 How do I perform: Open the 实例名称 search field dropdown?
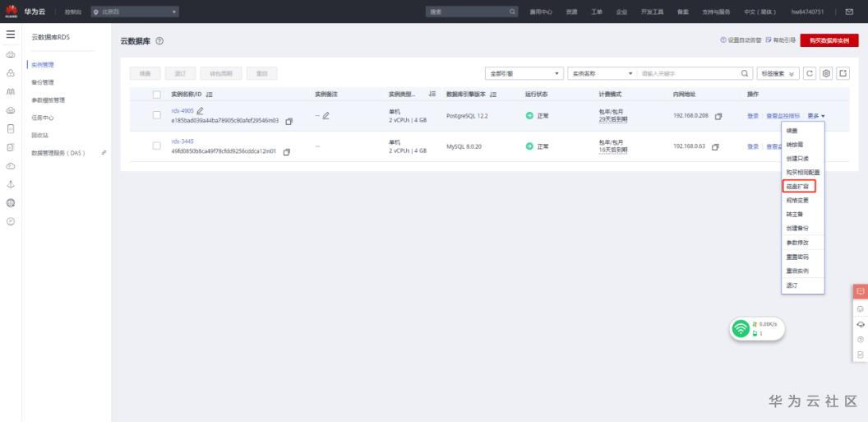601,74
